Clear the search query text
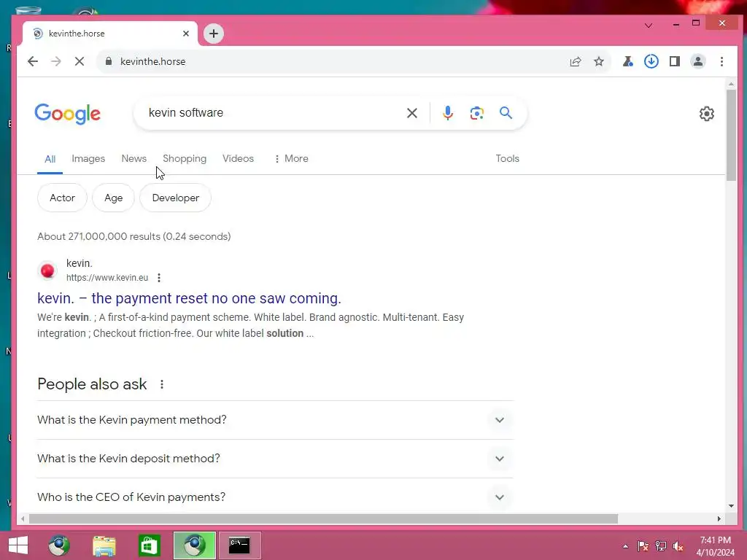The height and width of the screenshot is (560, 747). click(x=412, y=113)
